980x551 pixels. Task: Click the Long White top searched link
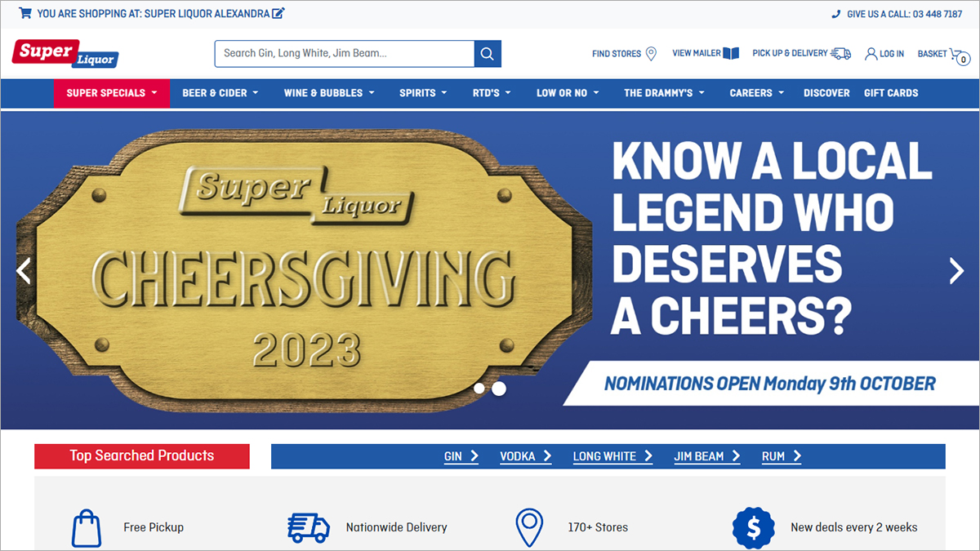pyautogui.click(x=612, y=456)
